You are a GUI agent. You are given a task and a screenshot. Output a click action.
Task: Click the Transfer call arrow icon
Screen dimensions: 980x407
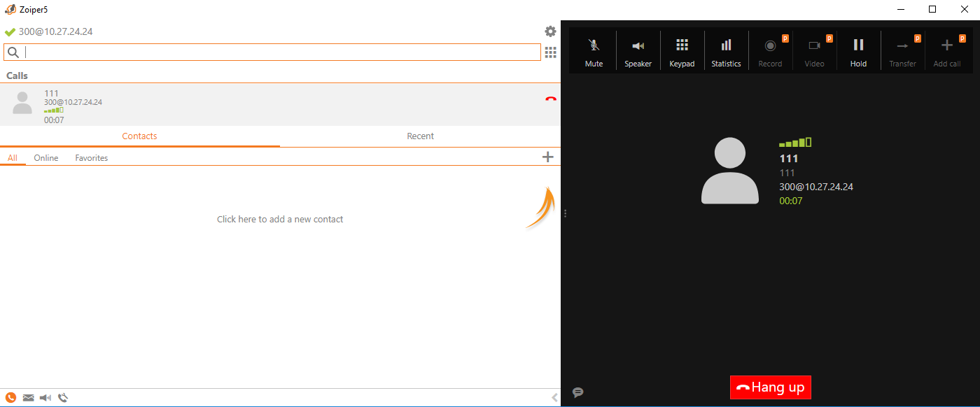902,46
